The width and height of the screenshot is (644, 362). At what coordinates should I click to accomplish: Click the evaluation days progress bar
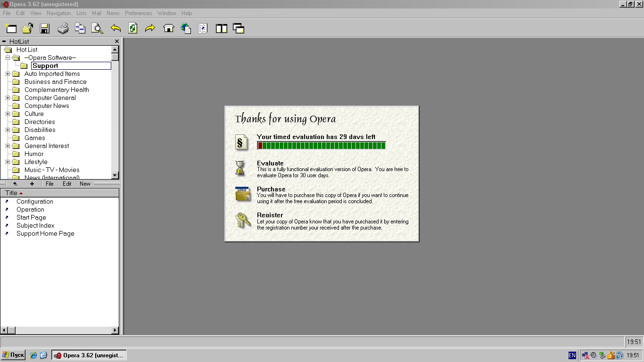pos(321,146)
